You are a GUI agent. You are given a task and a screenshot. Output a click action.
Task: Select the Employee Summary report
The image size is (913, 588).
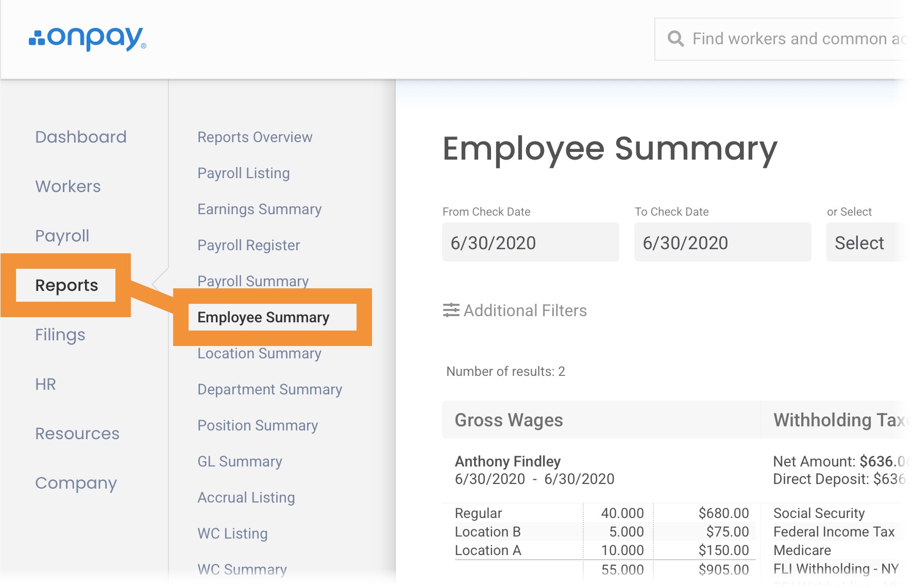point(263,317)
